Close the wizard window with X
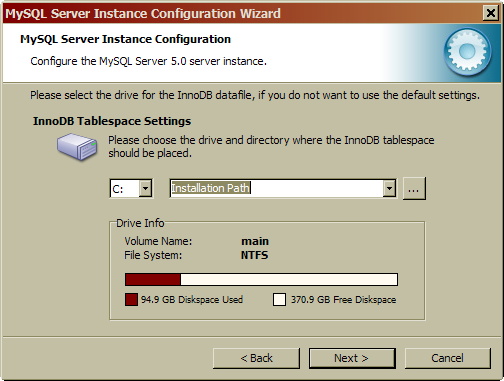The image size is (504, 381). coord(491,13)
